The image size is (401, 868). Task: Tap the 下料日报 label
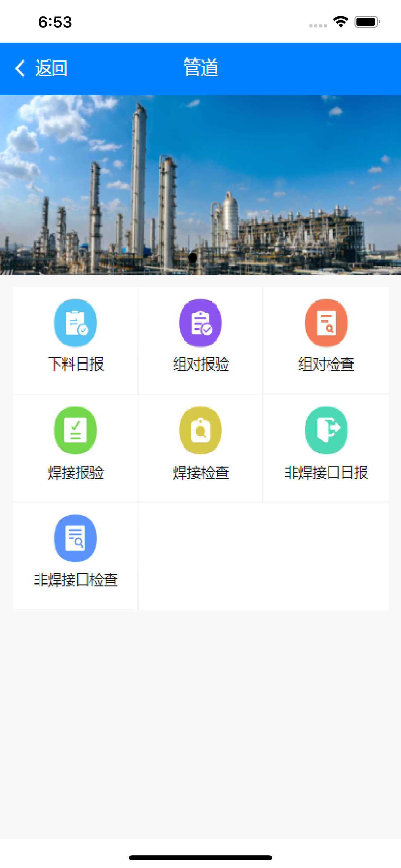tap(76, 364)
